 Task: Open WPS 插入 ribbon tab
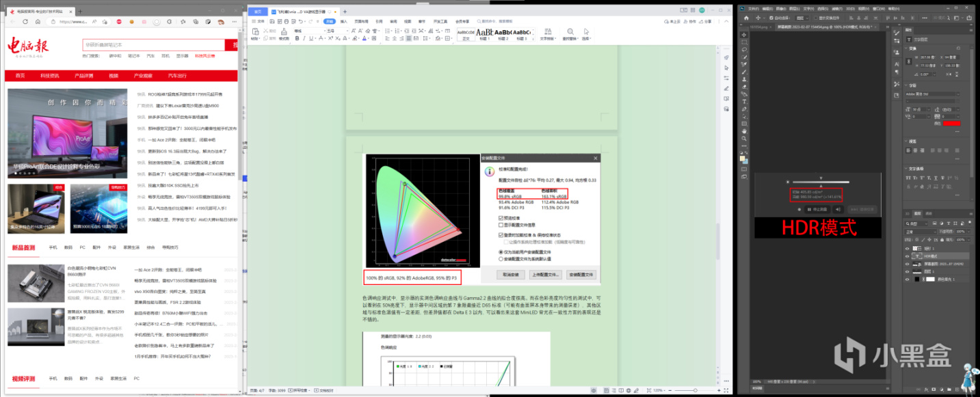(x=343, y=21)
